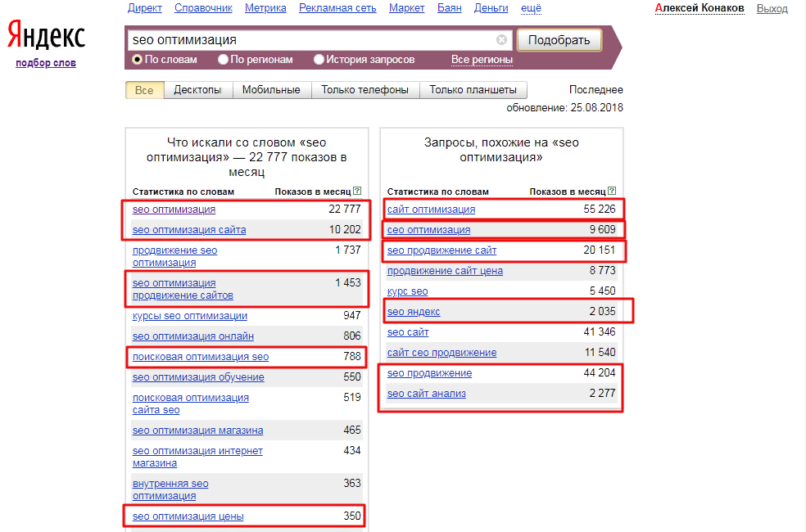Switch to the 'Мобильные' tab
Image resolution: width=806 pixels, height=532 pixels.
tap(271, 90)
